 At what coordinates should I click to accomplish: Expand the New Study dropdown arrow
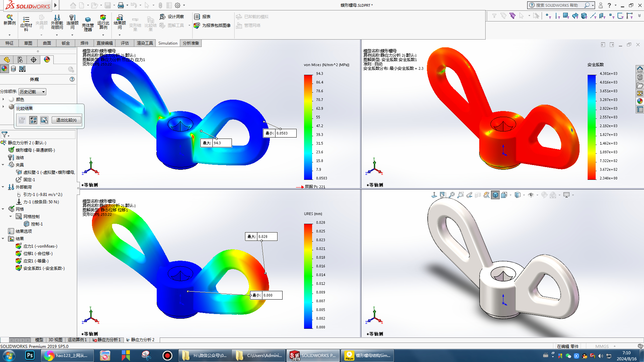[x=9, y=35]
